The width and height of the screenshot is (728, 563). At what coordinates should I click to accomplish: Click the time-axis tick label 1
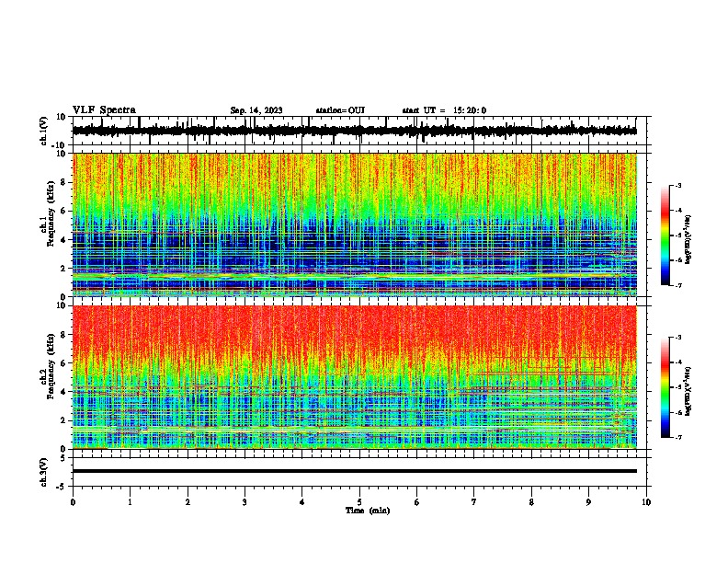130,502
